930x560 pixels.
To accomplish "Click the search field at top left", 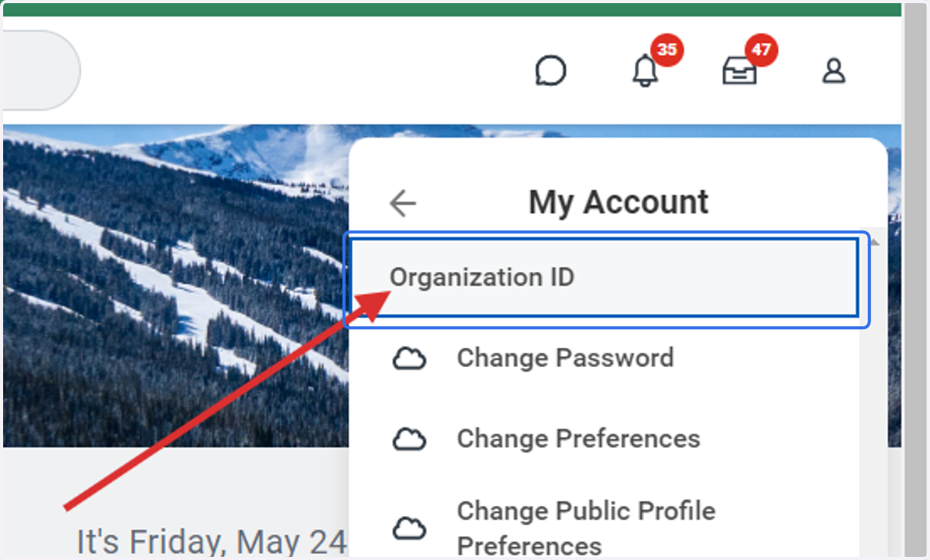I will [x=41, y=71].
